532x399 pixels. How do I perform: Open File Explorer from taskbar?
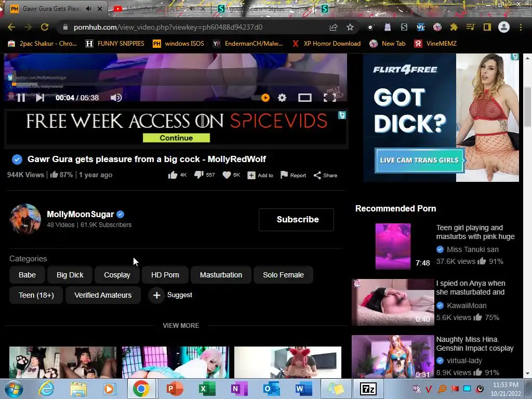[78, 389]
